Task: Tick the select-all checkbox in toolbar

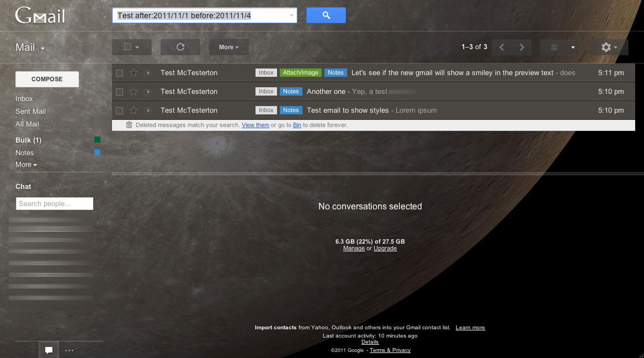Action: (127, 47)
